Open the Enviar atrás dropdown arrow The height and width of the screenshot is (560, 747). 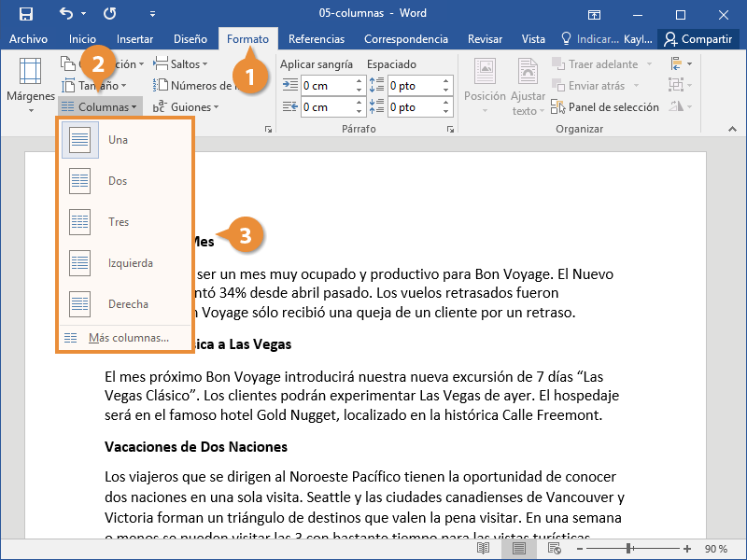(x=636, y=86)
